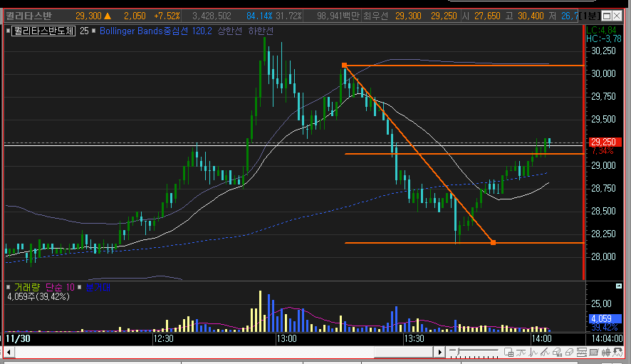Screen dimensions: 631x364
Task: Click the 31.72% value in header
Action: (288, 16)
